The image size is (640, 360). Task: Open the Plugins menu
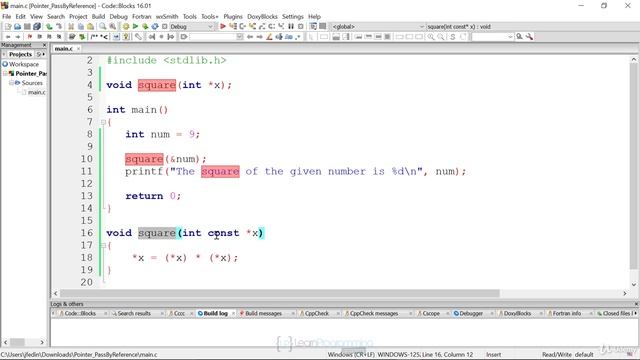click(233, 16)
